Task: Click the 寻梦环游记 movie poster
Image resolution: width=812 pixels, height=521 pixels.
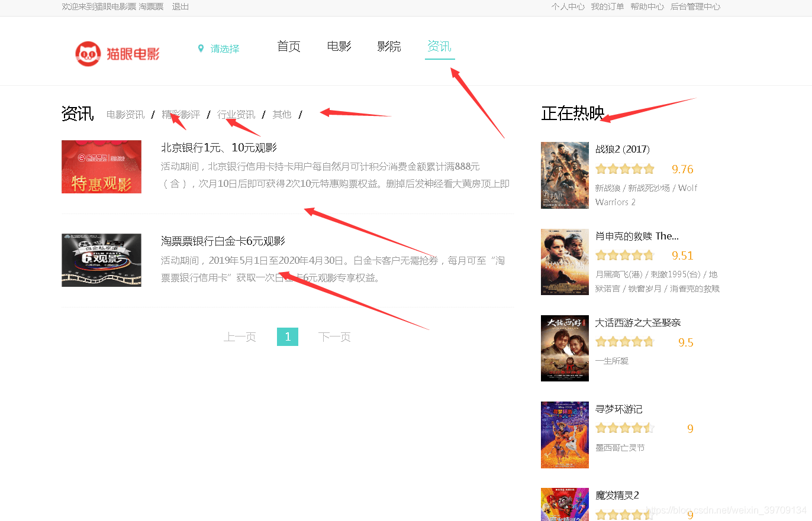Action: (565, 435)
